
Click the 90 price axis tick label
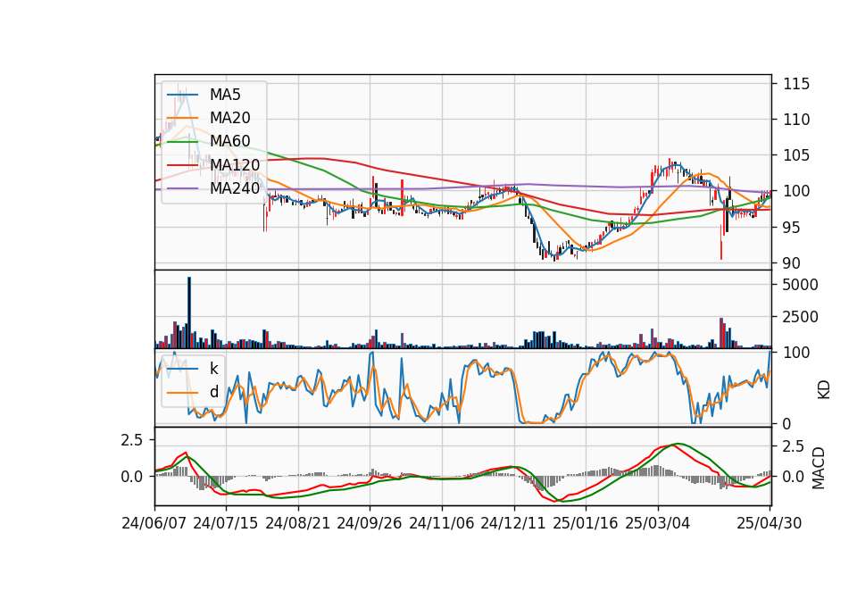coord(792,263)
